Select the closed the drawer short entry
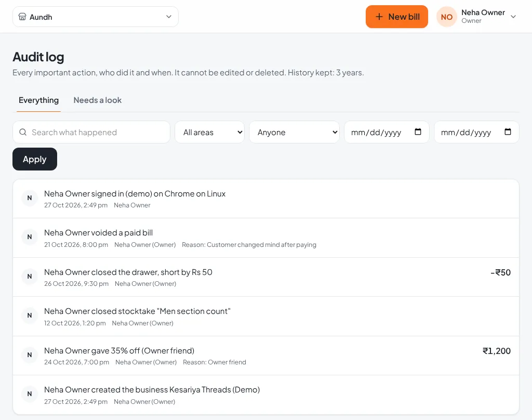 point(265,277)
